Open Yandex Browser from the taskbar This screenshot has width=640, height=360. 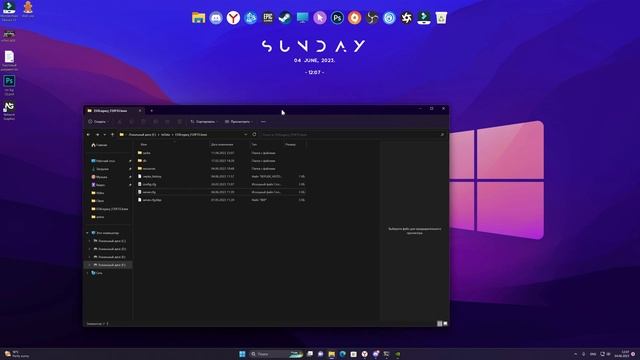(x=364, y=354)
